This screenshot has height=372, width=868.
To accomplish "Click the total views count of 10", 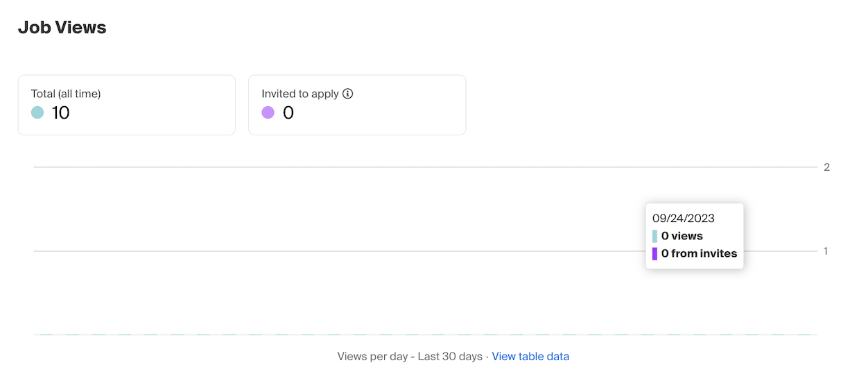I will 61,112.
